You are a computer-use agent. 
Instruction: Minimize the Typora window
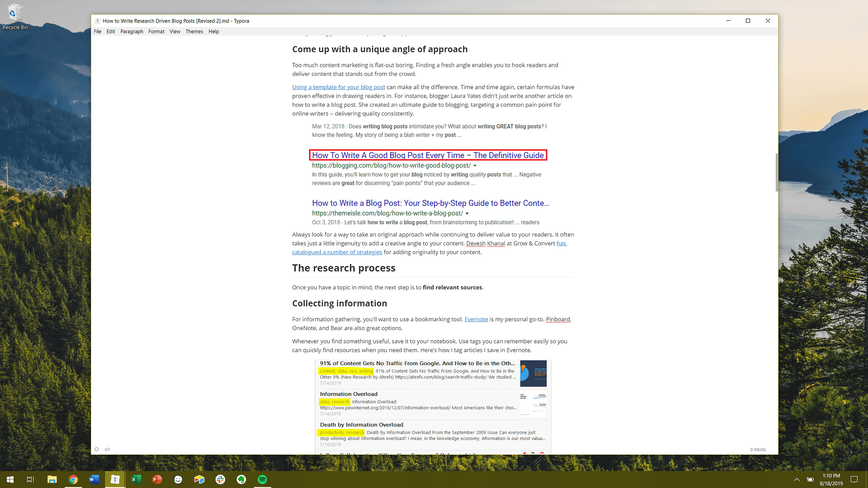pos(728,21)
